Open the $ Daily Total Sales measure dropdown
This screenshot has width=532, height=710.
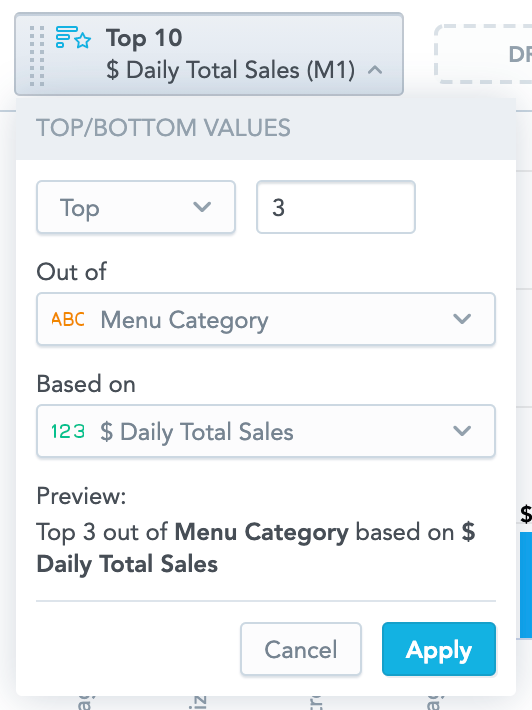[266, 431]
